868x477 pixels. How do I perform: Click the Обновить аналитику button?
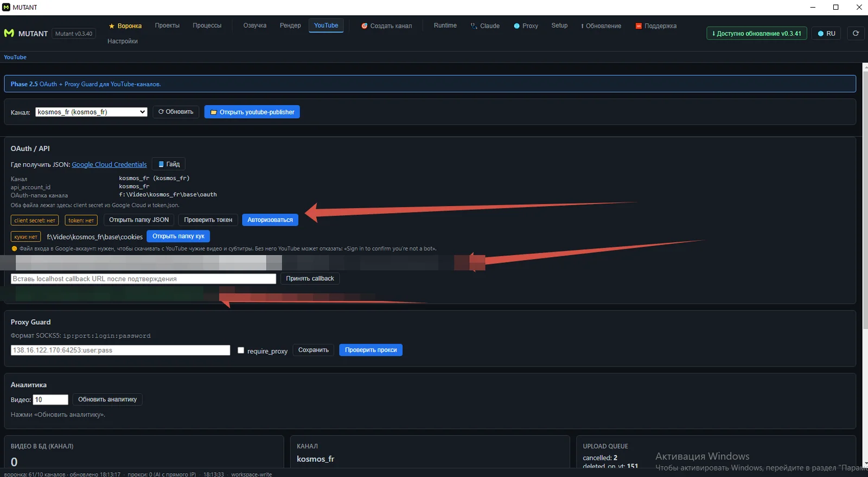click(107, 399)
